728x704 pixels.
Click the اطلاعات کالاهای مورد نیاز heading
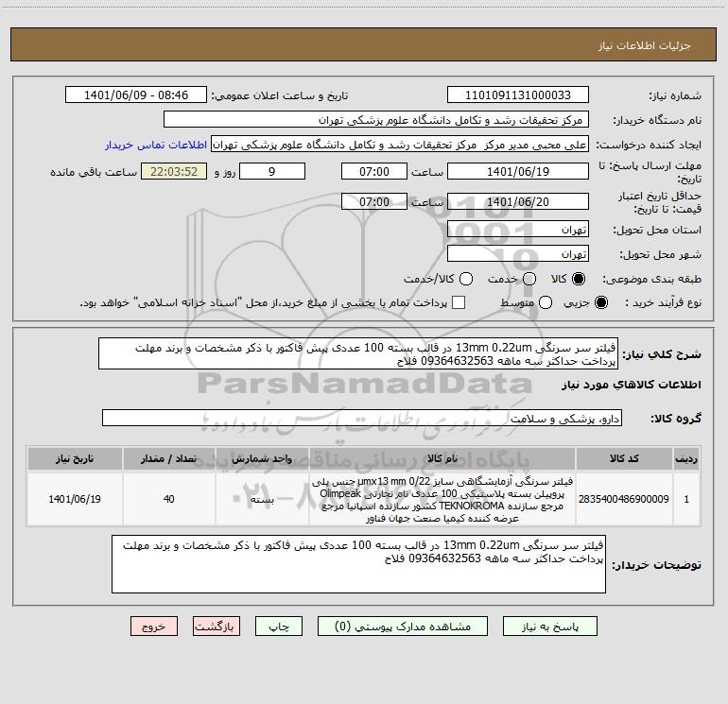point(631,385)
